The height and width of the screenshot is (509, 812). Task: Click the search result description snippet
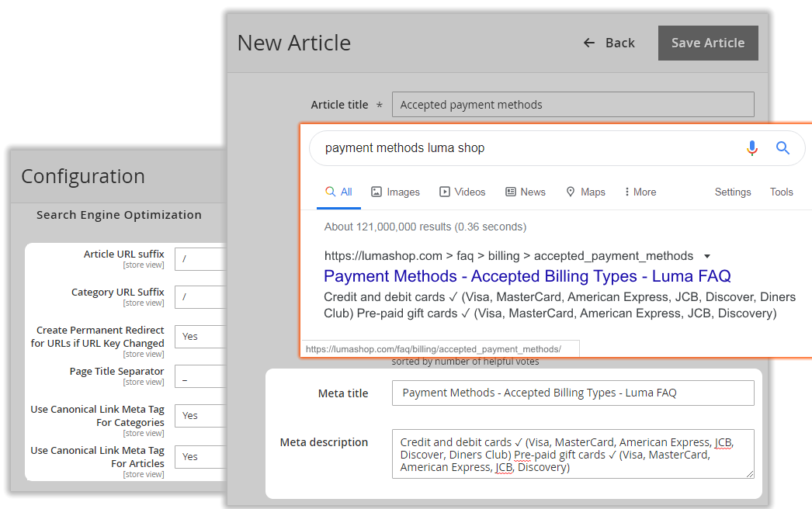(560, 305)
